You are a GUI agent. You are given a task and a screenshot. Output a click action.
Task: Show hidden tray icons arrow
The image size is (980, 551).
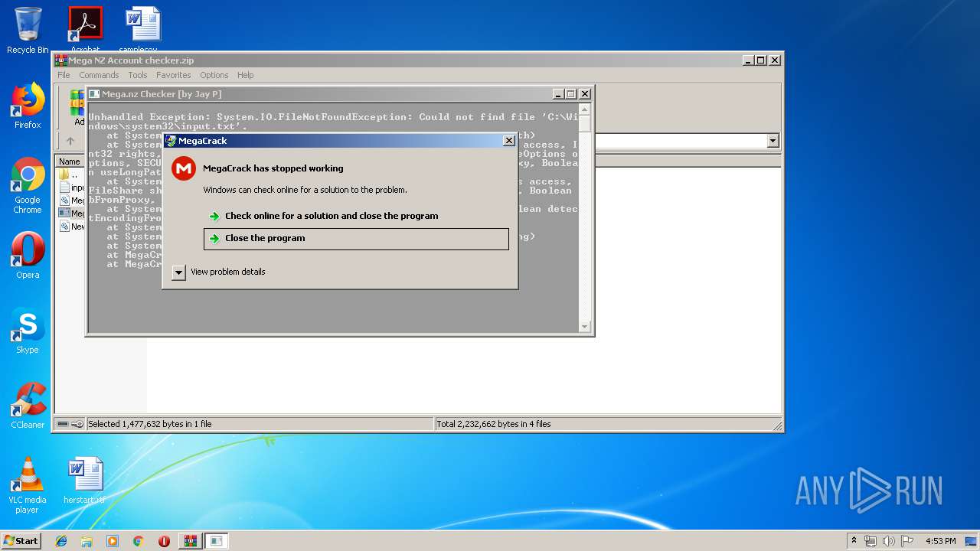pos(854,541)
